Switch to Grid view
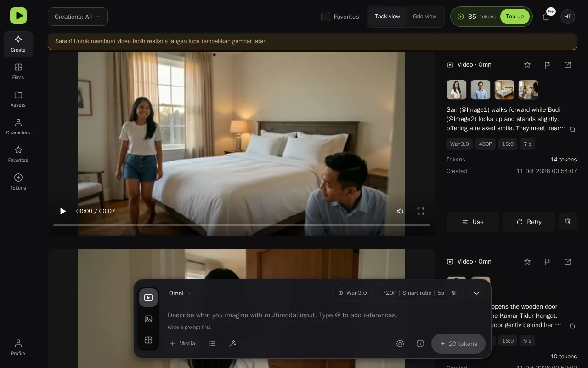The image size is (588, 368). [424, 17]
